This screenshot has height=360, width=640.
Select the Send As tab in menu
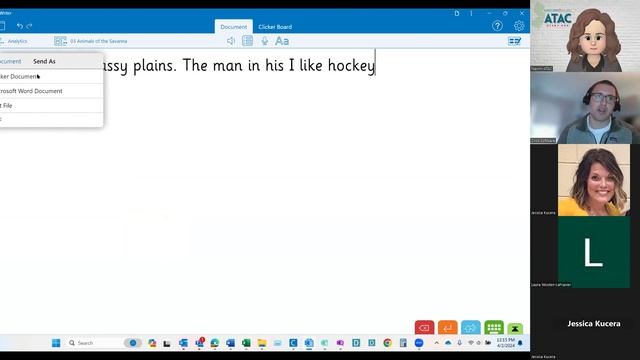(44, 61)
